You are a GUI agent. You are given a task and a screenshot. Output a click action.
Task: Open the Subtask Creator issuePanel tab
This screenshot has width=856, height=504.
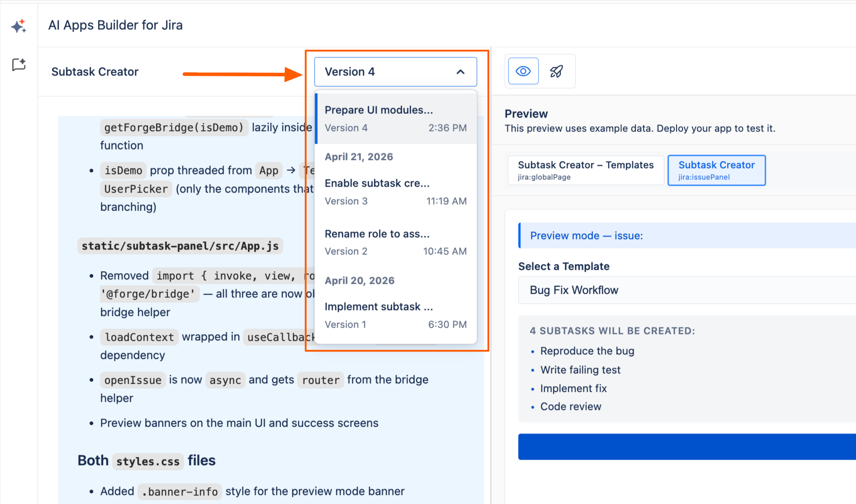coord(717,170)
